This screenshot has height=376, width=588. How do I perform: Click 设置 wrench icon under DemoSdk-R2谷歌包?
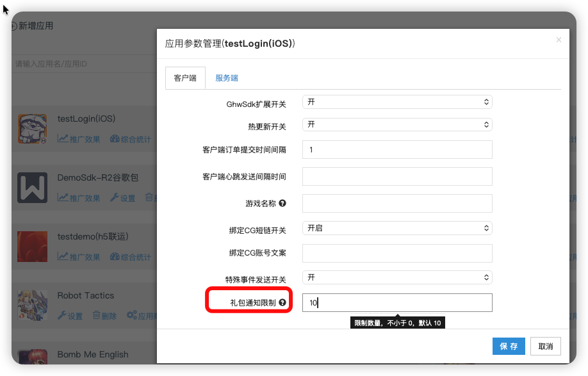click(x=114, y=197)
